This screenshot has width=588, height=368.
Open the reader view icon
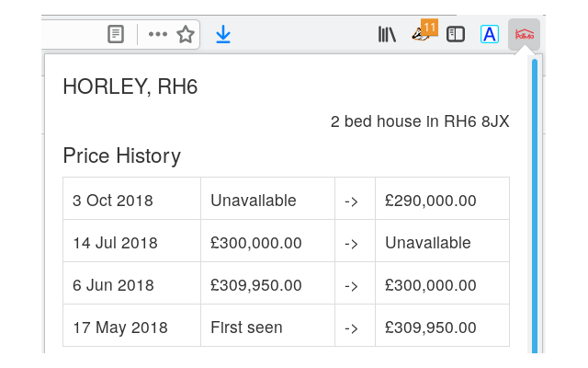tap(116, 34)
